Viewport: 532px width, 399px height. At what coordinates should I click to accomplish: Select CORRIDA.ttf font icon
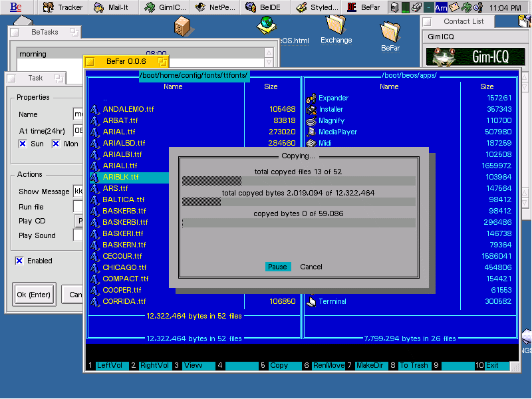tap(94, 301)
